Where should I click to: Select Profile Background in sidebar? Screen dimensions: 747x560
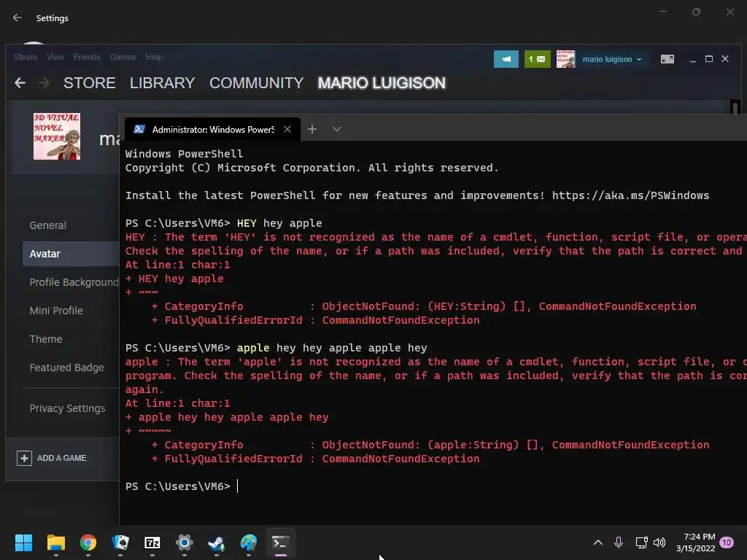74,282
